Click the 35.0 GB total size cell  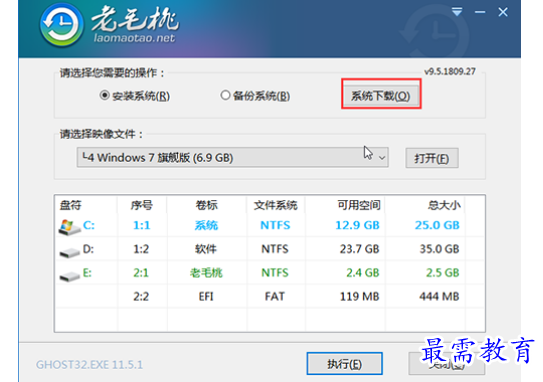click(x=439, y=249)
